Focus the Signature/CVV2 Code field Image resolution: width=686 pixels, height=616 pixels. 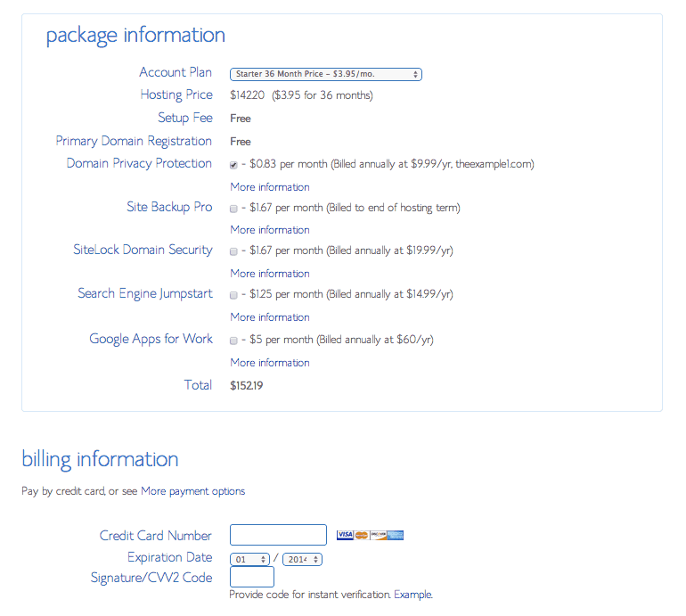pyautogui.click(x=252, y=577)
